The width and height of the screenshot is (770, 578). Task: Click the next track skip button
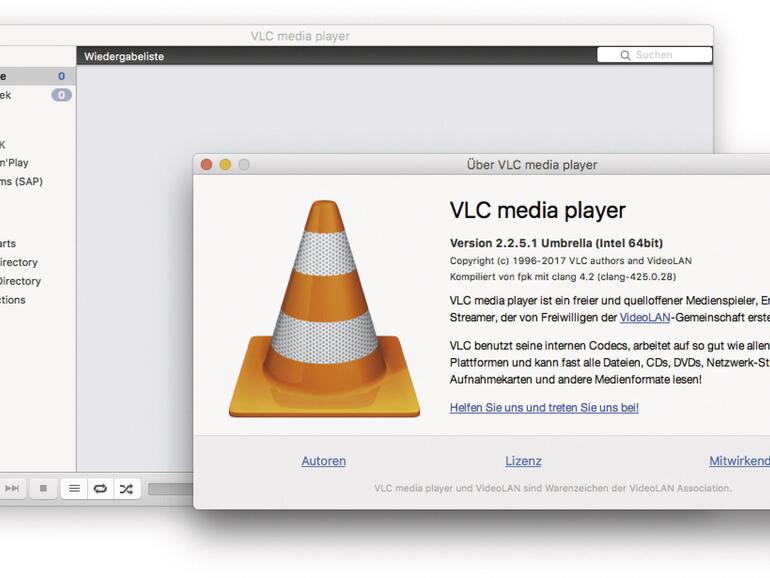coord(11,489)
